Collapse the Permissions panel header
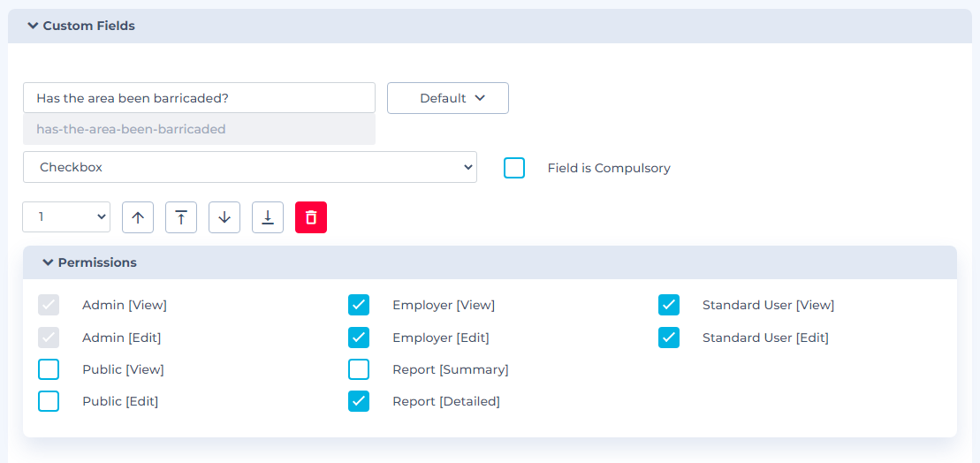The height and width of the screenshot is (463, 980). 88,262
